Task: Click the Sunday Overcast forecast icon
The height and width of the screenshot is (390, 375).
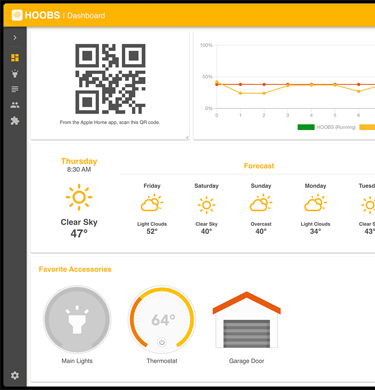Action: tap(261, 203)
